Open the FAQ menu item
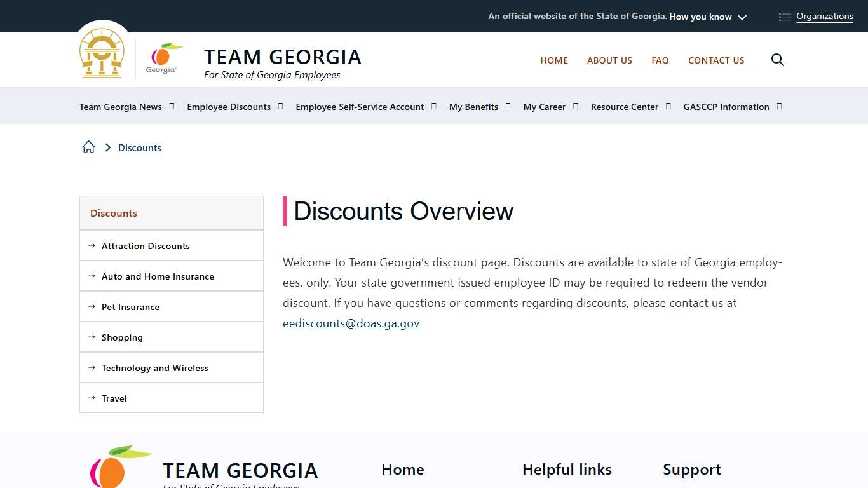 [x=660, y=60]
